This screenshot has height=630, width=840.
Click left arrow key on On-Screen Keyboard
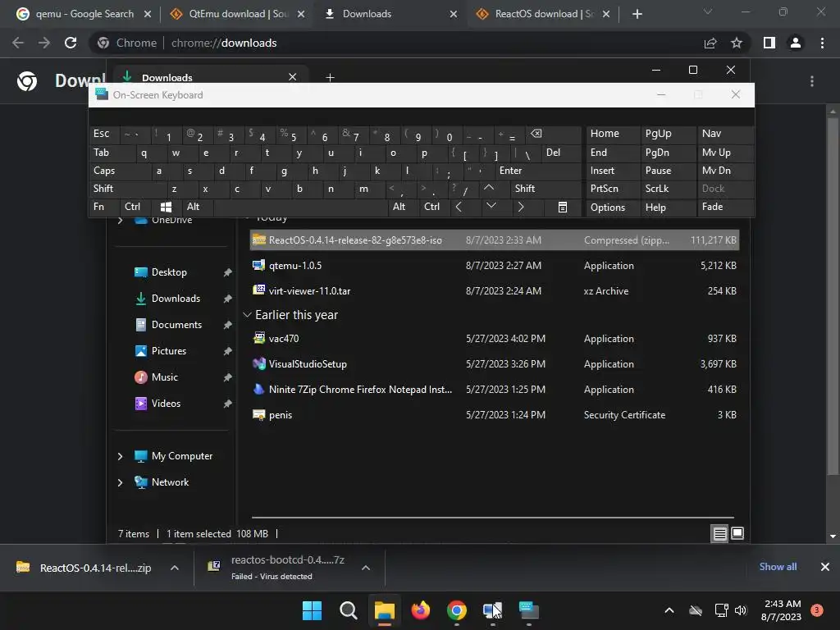[459, 207]
